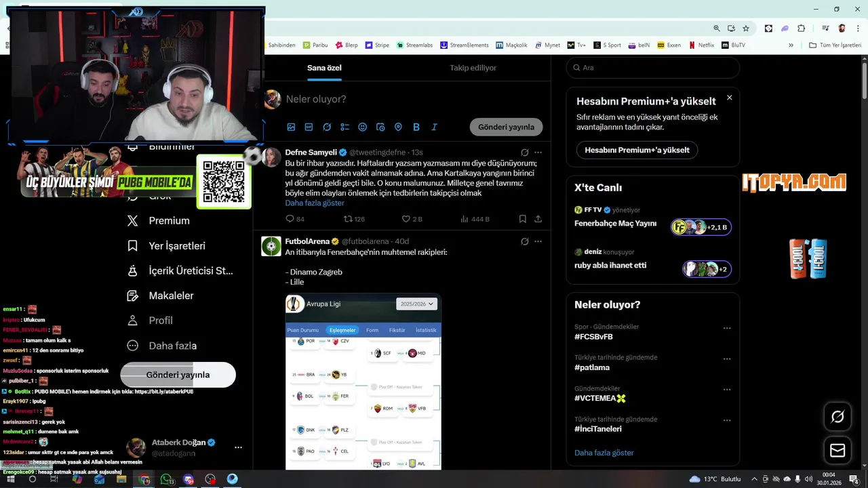Schedule the post with calendar-clock icon
The width and height of the screenshot is (868, 488).
pos(380,127)
